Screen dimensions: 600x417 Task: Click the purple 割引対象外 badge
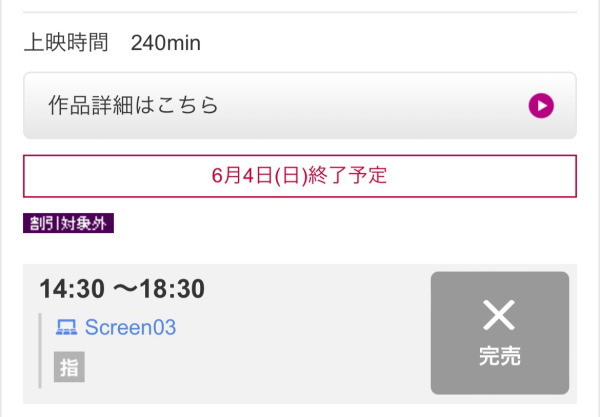click(68, 224)
